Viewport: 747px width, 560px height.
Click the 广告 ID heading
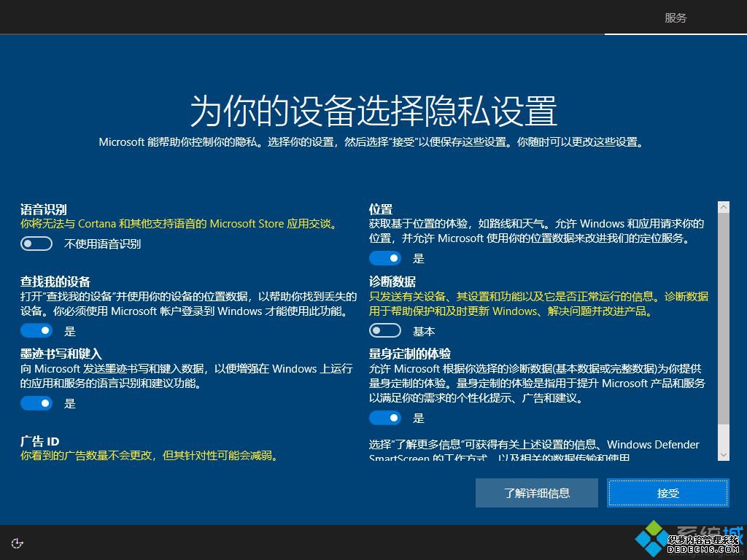click(x=39, y=441)
